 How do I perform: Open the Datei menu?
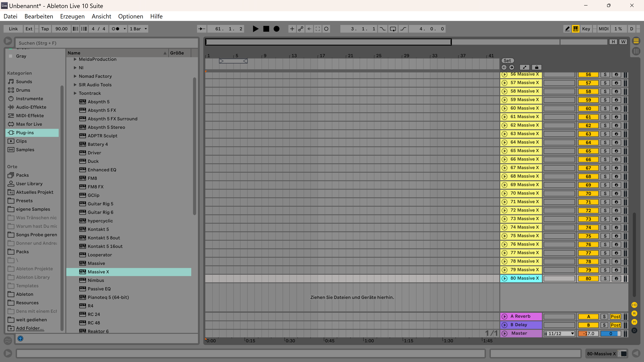11,16
